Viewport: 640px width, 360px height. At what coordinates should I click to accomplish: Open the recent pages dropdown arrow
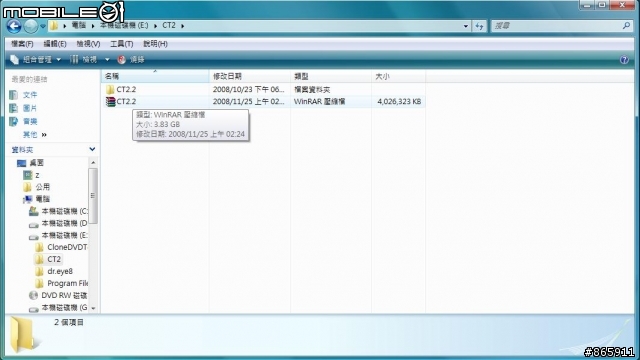42,27
